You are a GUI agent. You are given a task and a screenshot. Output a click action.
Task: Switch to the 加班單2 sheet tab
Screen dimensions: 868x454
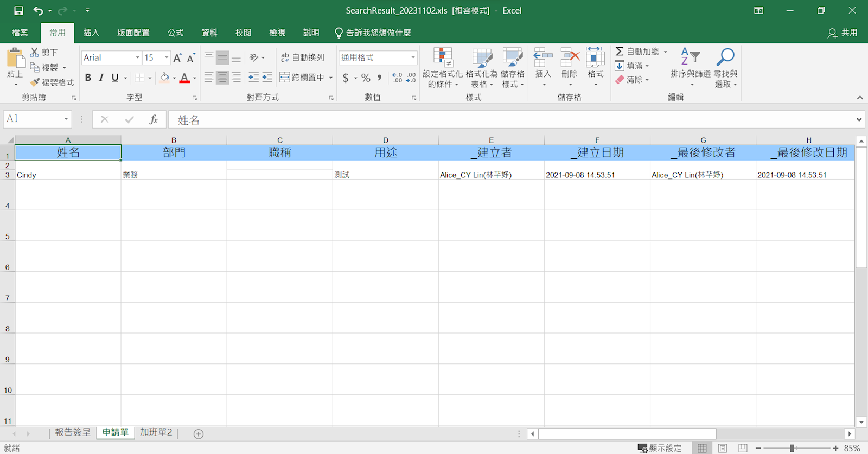click(156, 432)
